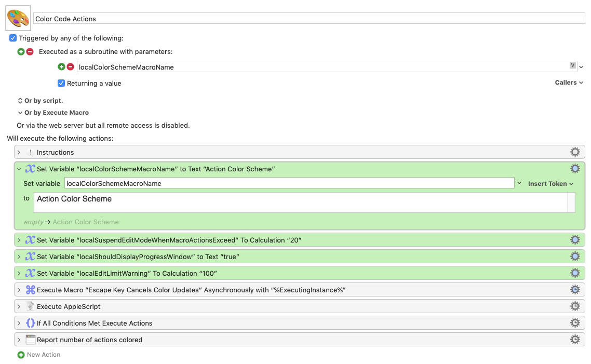Expand the Execute AppleScript action
591x364 pixels.
19,306
